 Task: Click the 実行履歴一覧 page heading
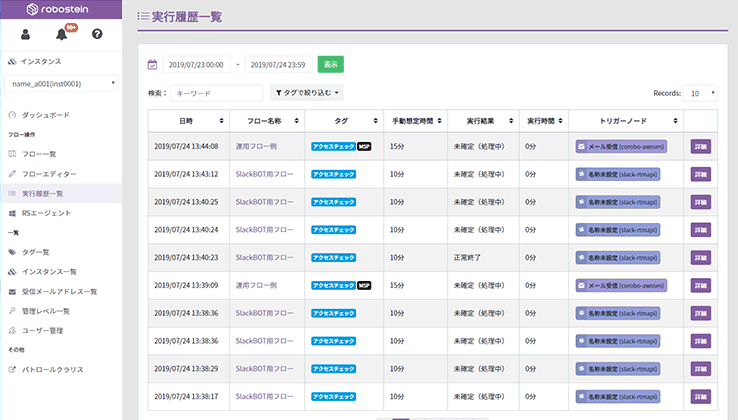pos(186,17)
